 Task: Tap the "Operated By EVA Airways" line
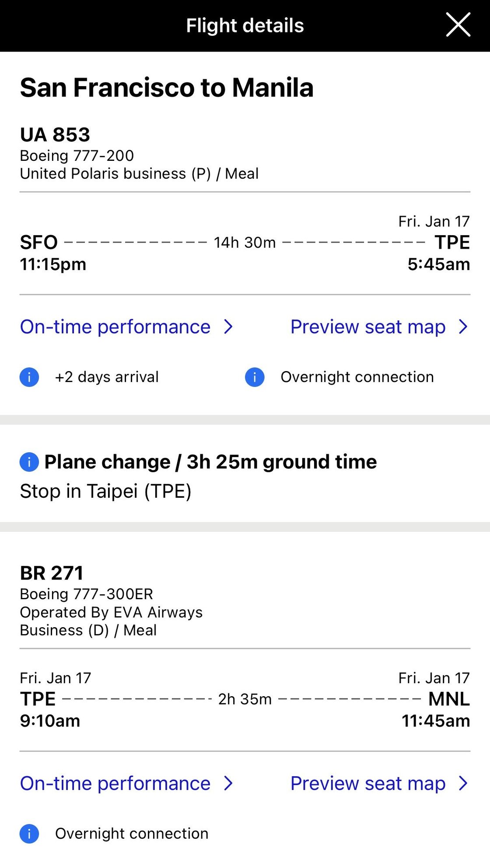tap(111, 612)
